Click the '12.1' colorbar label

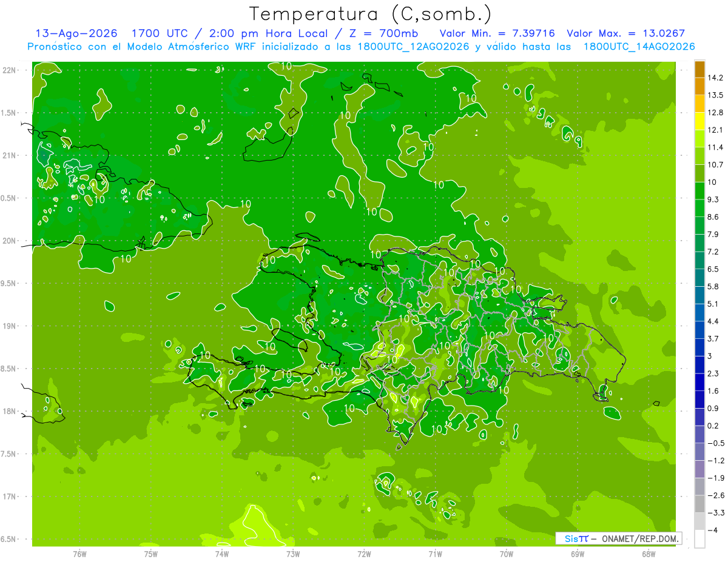[715, 130]
